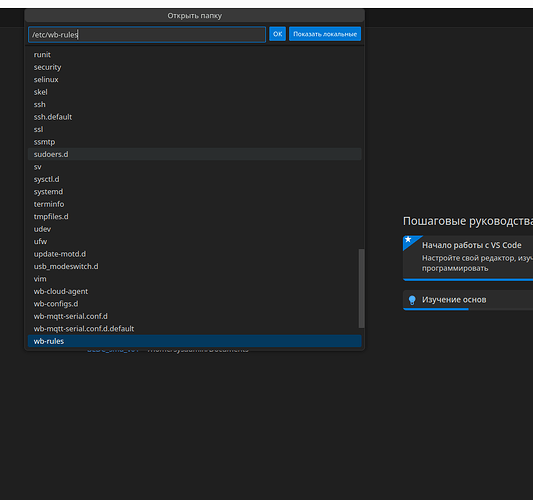Viewport: 533px width, 500px height.
Task: Open the Начало работы с VS Code walkthrough
Action: point(468,258)
